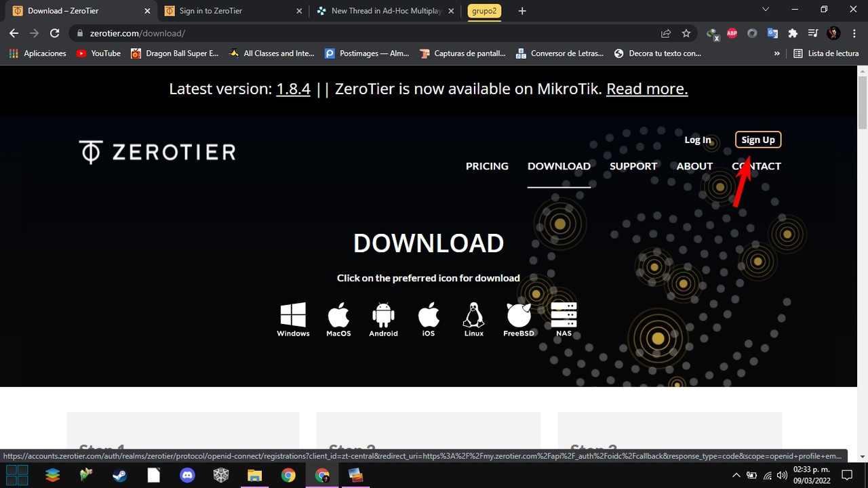Switch to New Thread in Ad-Hoc tab
868x488 pixels.
click(384, 11)
